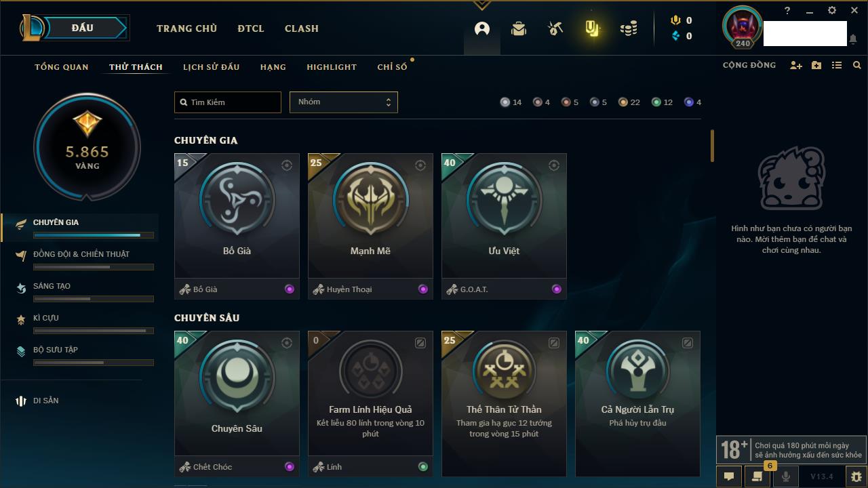Toggle the pin on the Mạnh Mẽ challenge card

[420, 165]
